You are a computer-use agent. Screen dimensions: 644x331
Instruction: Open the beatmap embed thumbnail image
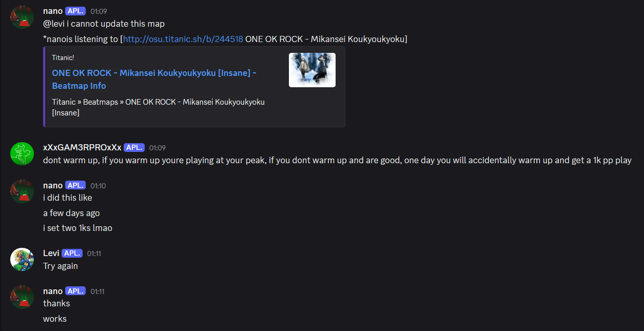[x=312, y=70]
